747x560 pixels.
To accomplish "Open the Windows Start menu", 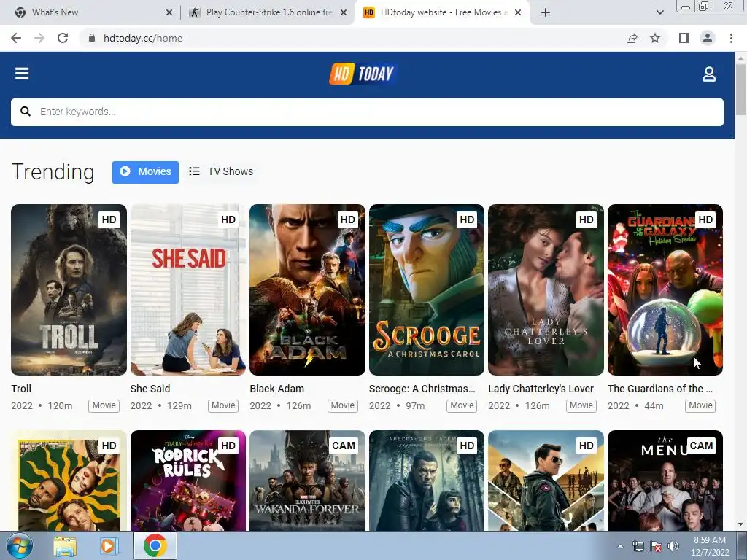I will pos(19,545).
